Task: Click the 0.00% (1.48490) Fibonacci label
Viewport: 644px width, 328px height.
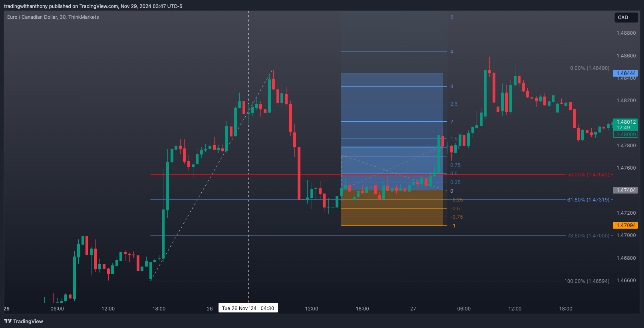Action: coord(590,68)
